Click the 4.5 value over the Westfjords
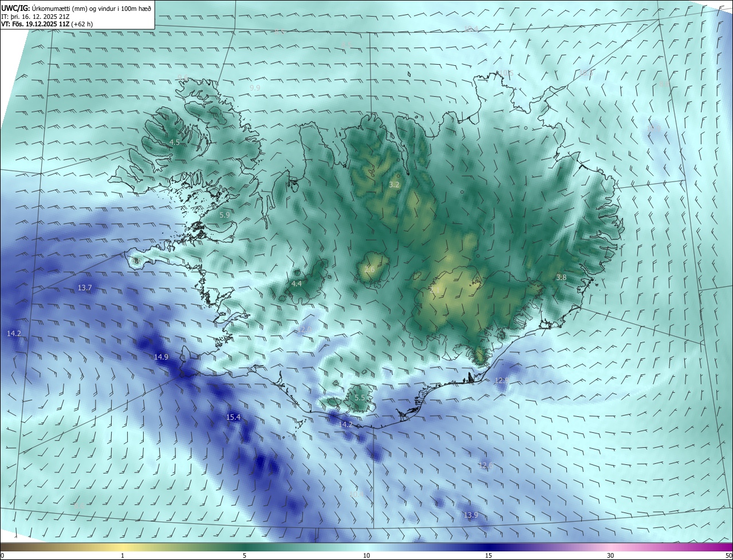Screen dimensions: 733x560 coord(175,142)
